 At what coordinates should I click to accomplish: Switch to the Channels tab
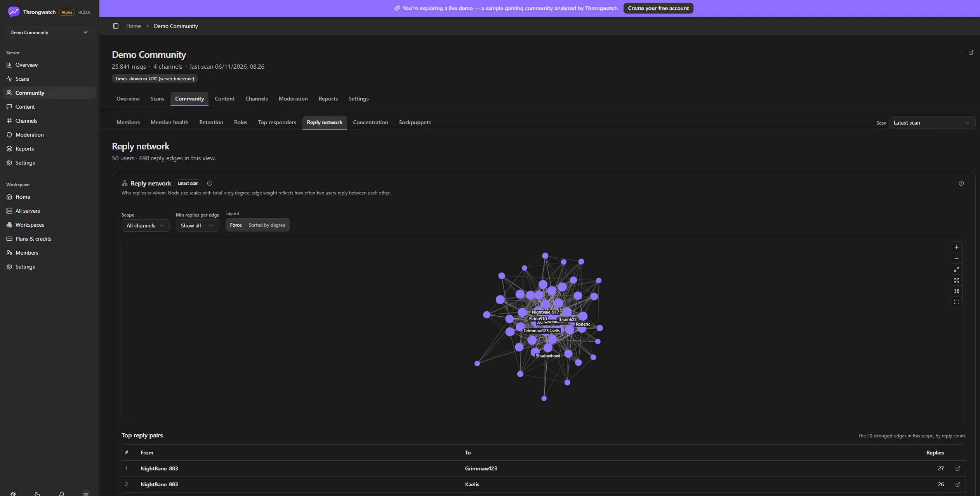(257, 99)
